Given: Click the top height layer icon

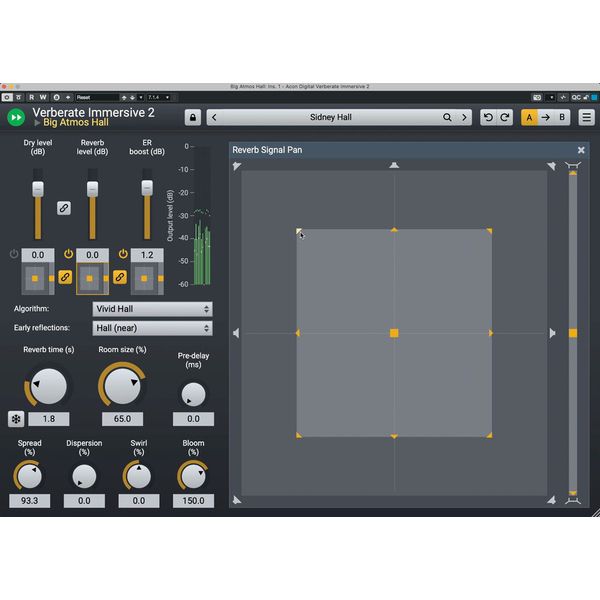Looking at the screenshot, I should pyautogui.click(x=573, y=165).
